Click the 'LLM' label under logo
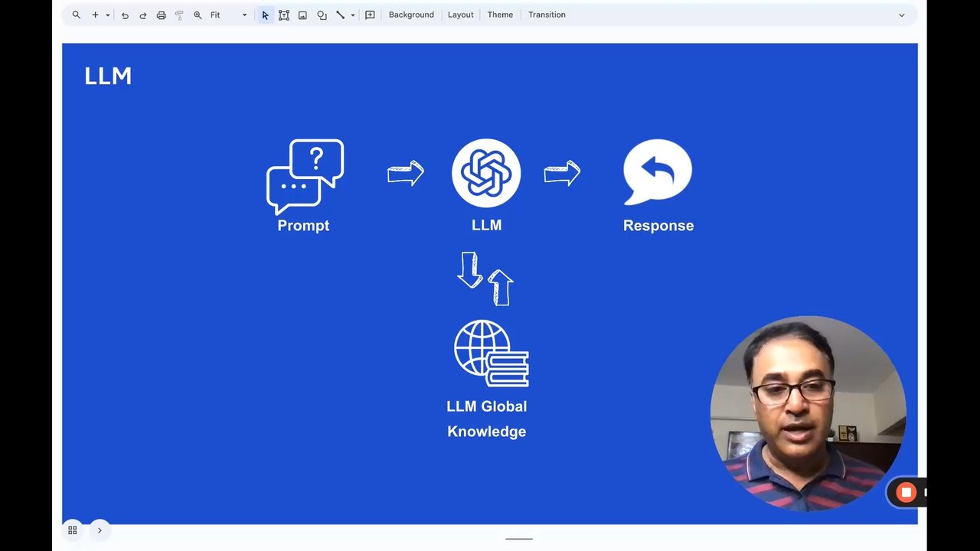 pyautogui.click(x=487, y=226)
